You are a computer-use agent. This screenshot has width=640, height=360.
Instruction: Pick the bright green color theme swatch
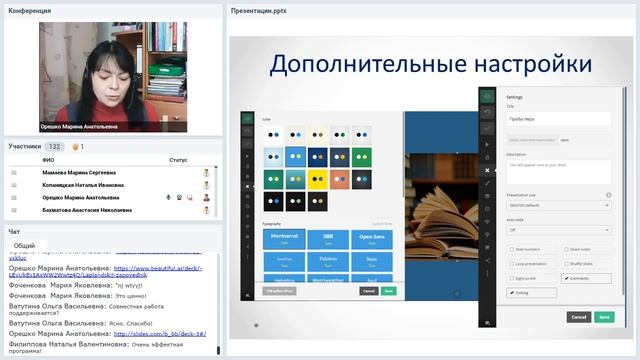[x=362, y=157]
